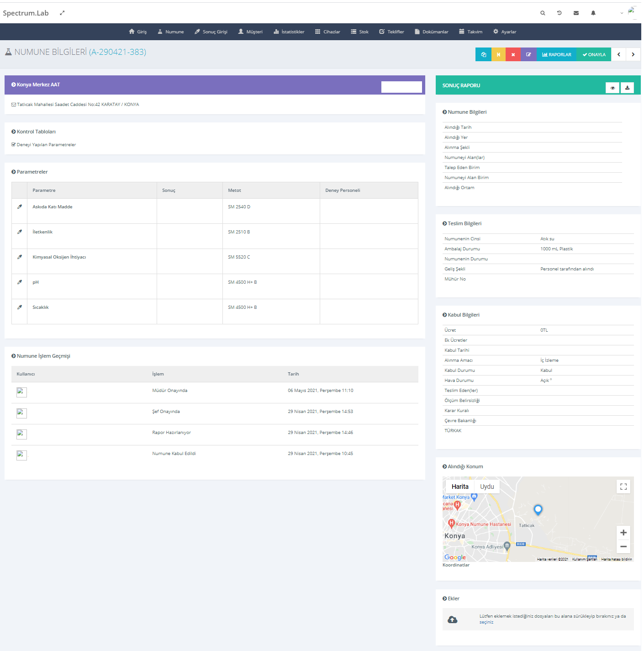Preview the Sonuç Raporu with eye icon

point(612,88)
